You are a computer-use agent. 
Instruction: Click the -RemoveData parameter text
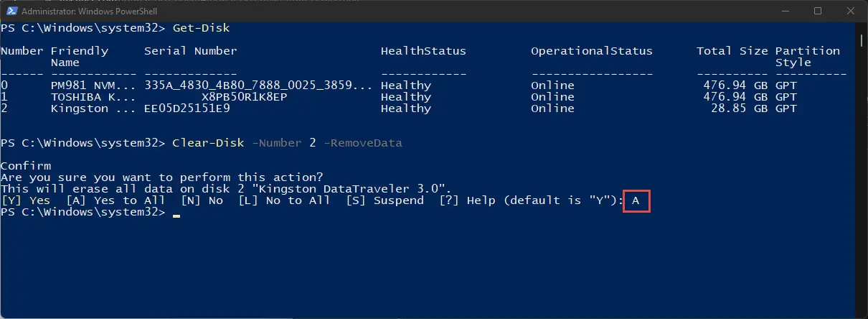pos(363,143)
